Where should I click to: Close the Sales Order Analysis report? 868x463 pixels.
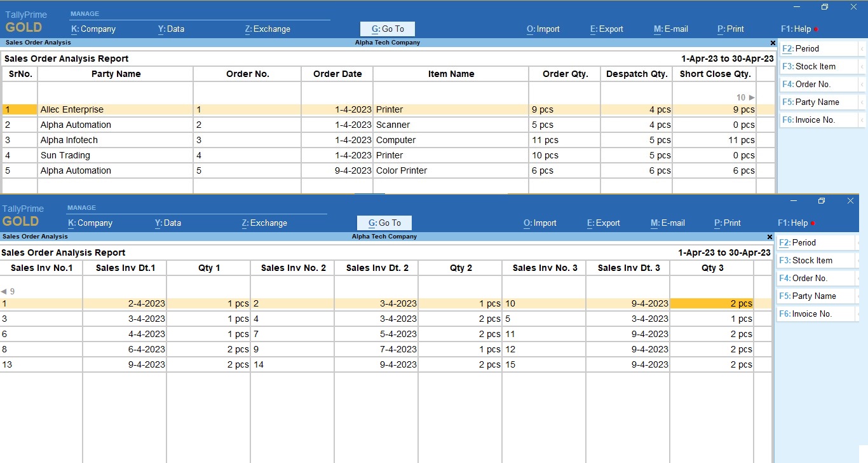pos(773,43)
